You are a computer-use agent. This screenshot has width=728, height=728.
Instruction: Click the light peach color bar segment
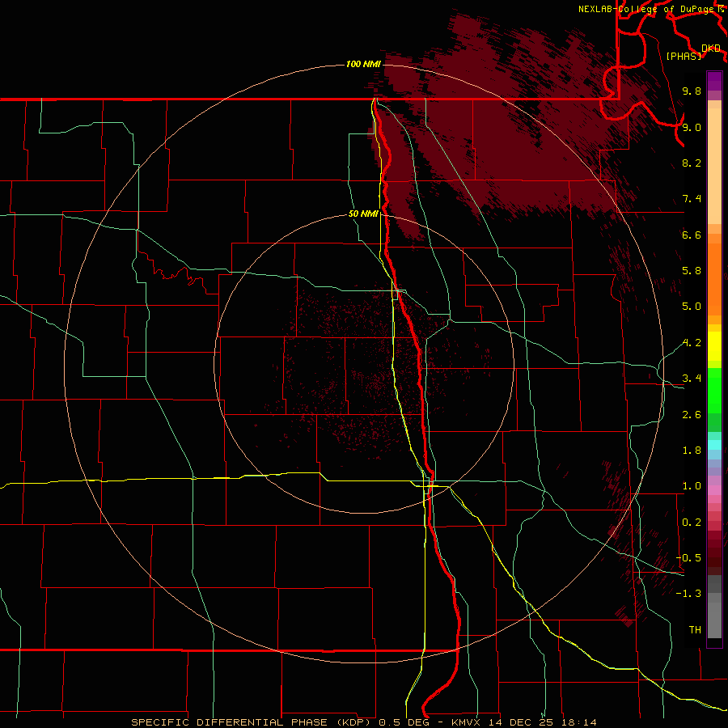714,166
